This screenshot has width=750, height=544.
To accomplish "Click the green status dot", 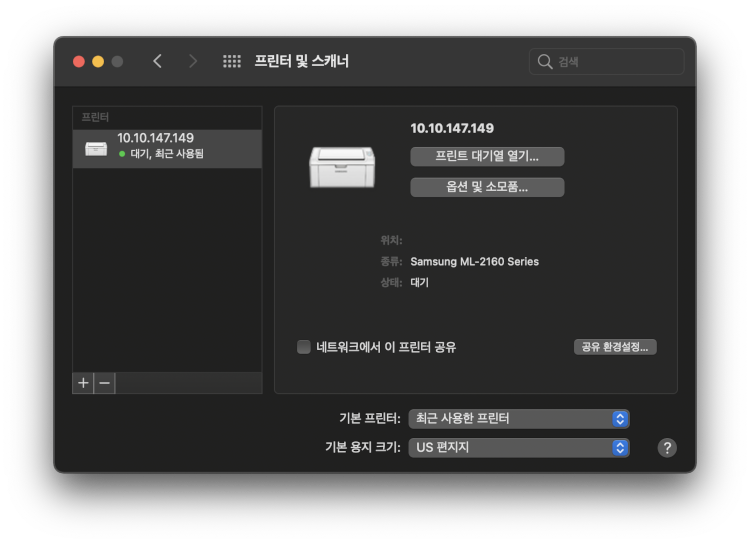I will [122, 154].
